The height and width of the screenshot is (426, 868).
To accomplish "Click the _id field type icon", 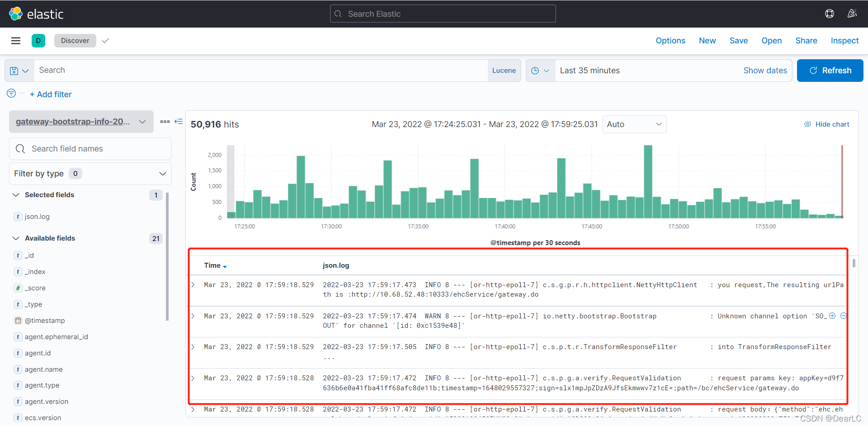I will 18,256.
